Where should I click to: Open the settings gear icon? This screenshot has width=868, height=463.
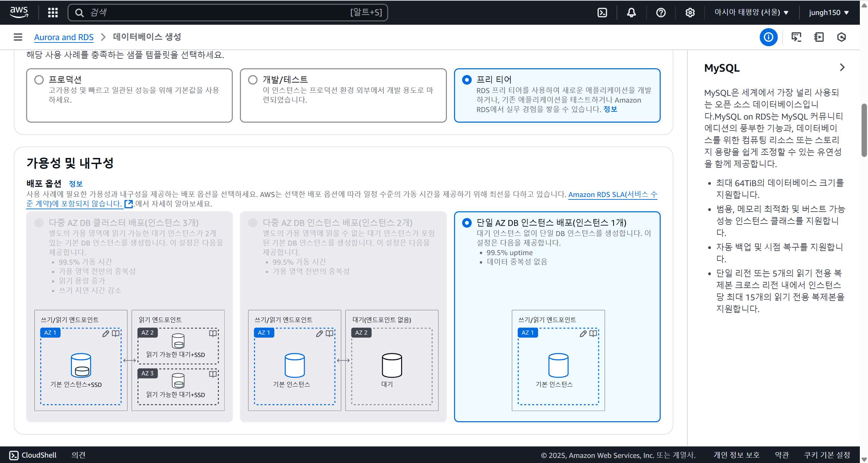(x=690, y=13)
